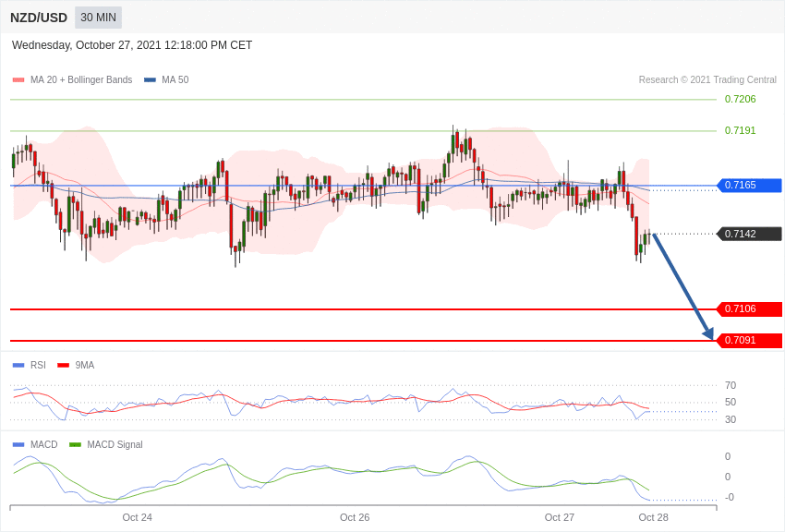This screenshot has height=532, width=785.
Task: Select the chart timestamp text
Action: [x=132, y=45]
